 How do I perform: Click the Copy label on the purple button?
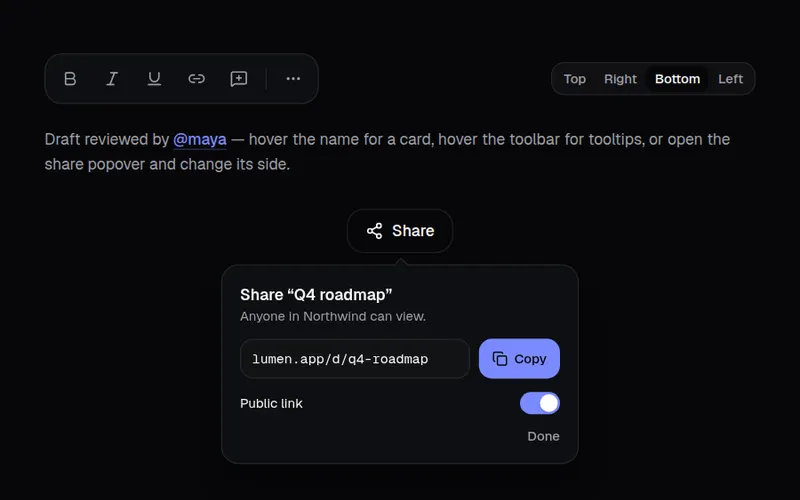coord(530,359)
